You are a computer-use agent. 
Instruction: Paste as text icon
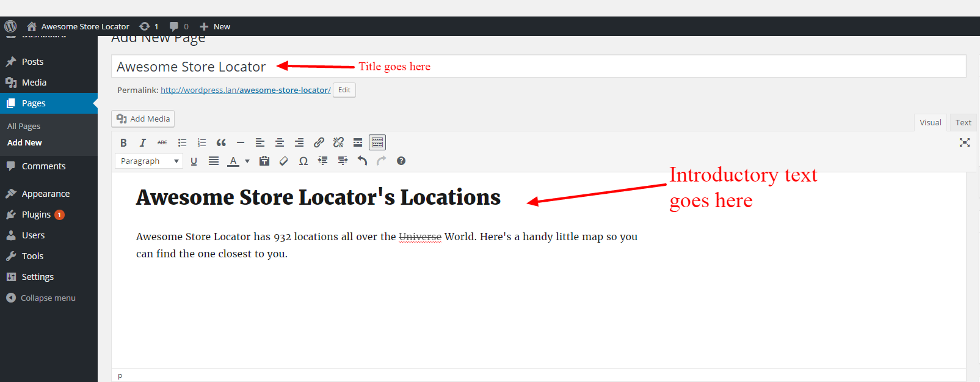pos(264,161)
